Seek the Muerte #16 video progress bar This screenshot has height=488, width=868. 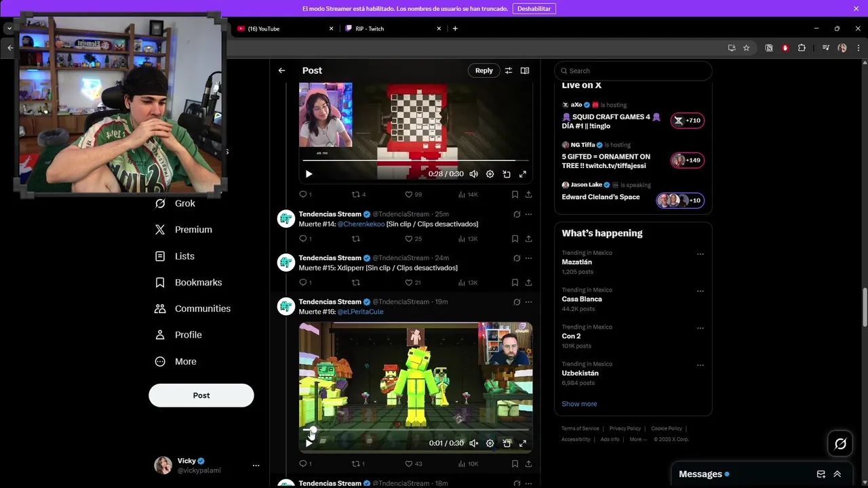click(416, 430)
